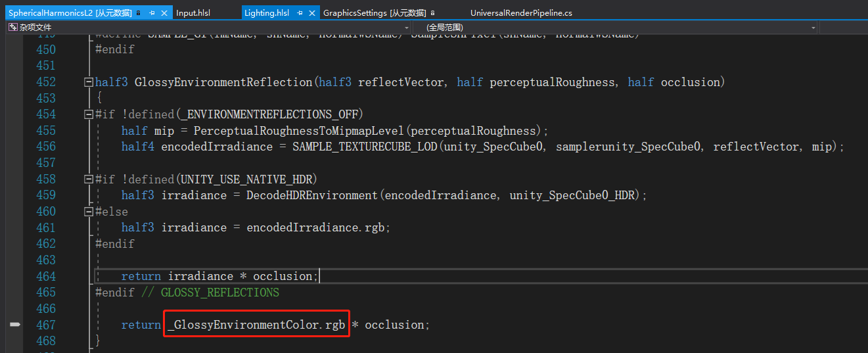This screenshot has height=353, width=868.
Task: Click the bookmark marker beside line 467
Action: pos(14,325)
